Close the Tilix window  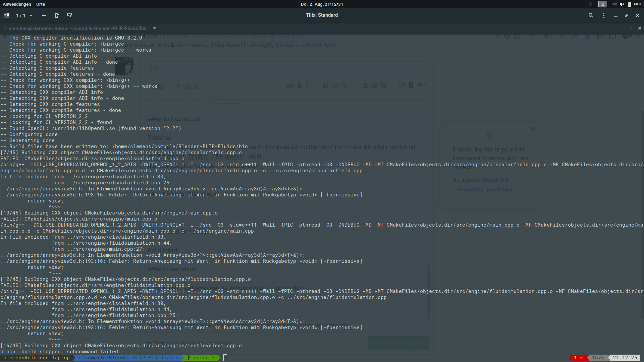[637, 15]
